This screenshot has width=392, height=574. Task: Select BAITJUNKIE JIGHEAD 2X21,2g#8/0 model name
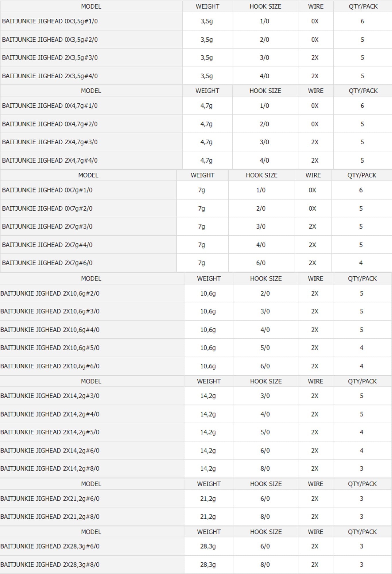50,517
